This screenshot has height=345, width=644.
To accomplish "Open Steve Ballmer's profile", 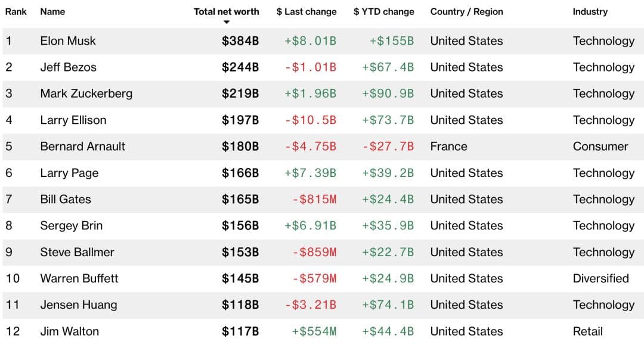I will 77,252.
